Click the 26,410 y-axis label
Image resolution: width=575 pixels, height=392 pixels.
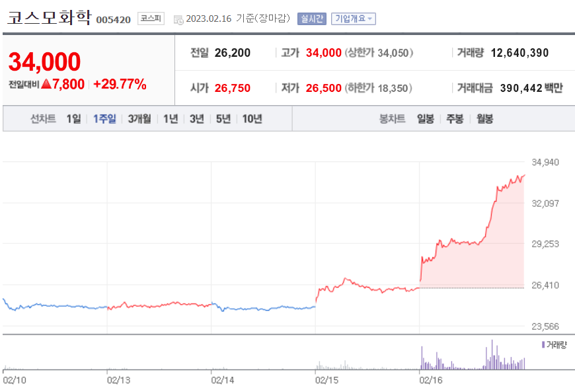click(545, 285)
